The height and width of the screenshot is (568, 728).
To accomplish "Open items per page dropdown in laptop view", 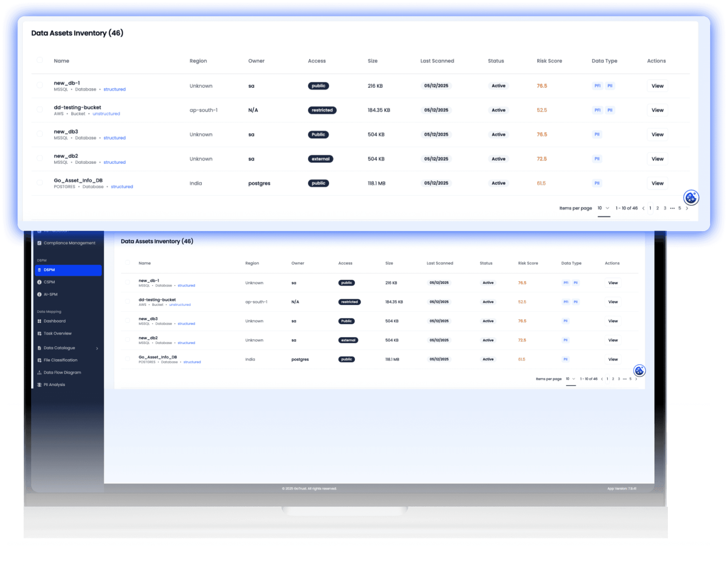I will 571,379.
